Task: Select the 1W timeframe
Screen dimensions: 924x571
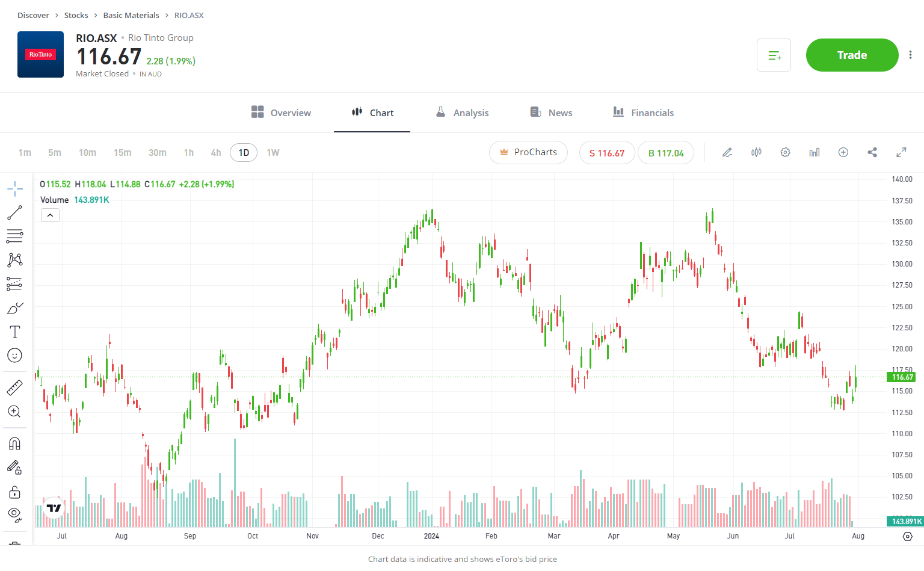Action: point(273,153)
